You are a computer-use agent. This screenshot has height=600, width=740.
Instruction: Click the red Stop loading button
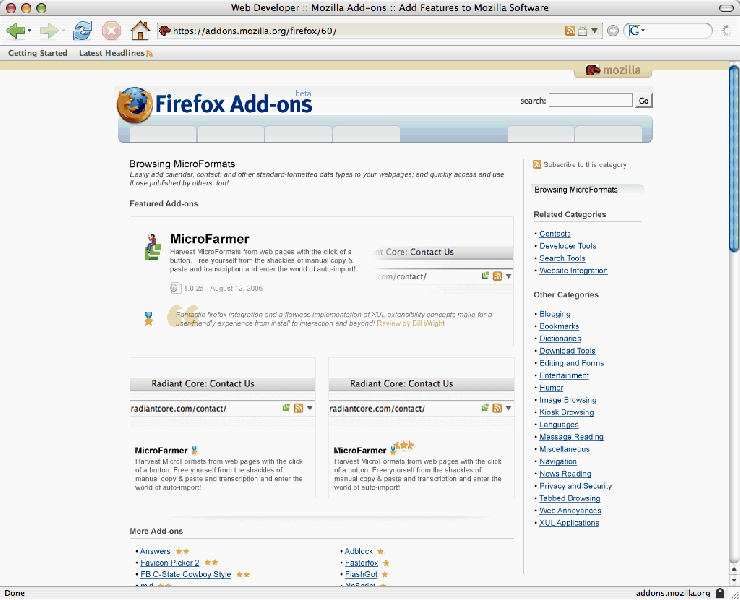click(111, 31)
